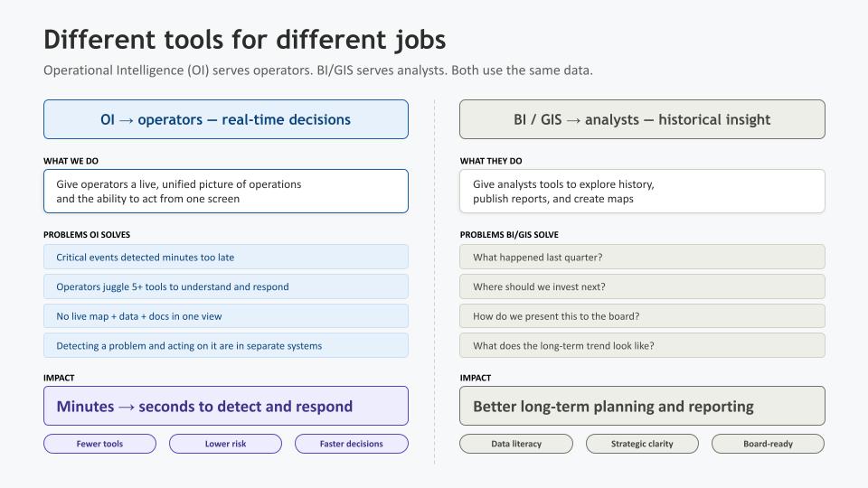Click the 'Board-ready' pill

[x=768, y=444]
